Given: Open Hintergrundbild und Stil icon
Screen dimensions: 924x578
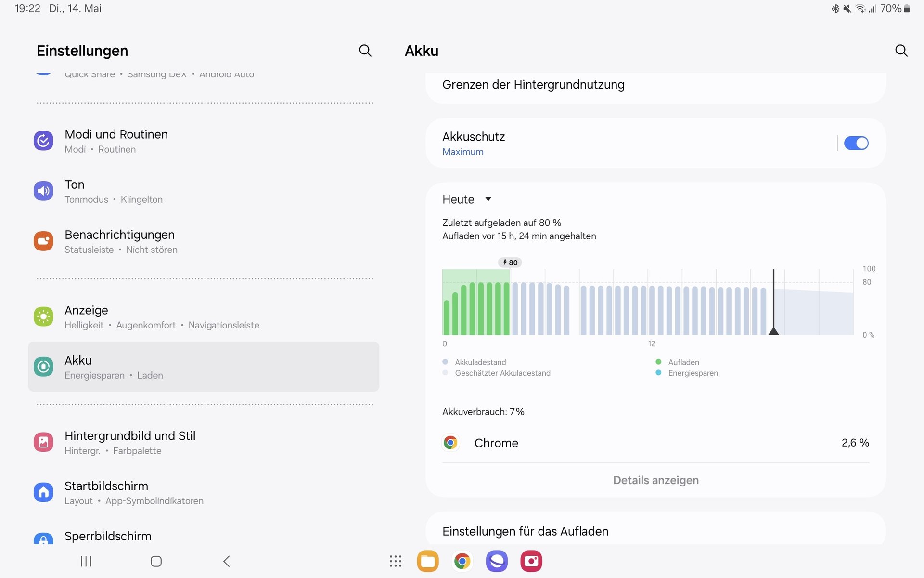Looking at the screenshot, I should (43, 442).
